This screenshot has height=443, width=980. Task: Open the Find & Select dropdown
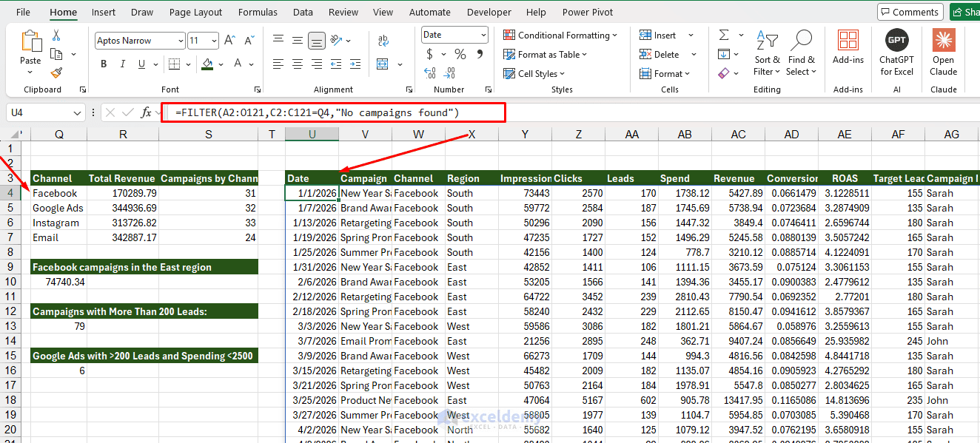point(802,52)
